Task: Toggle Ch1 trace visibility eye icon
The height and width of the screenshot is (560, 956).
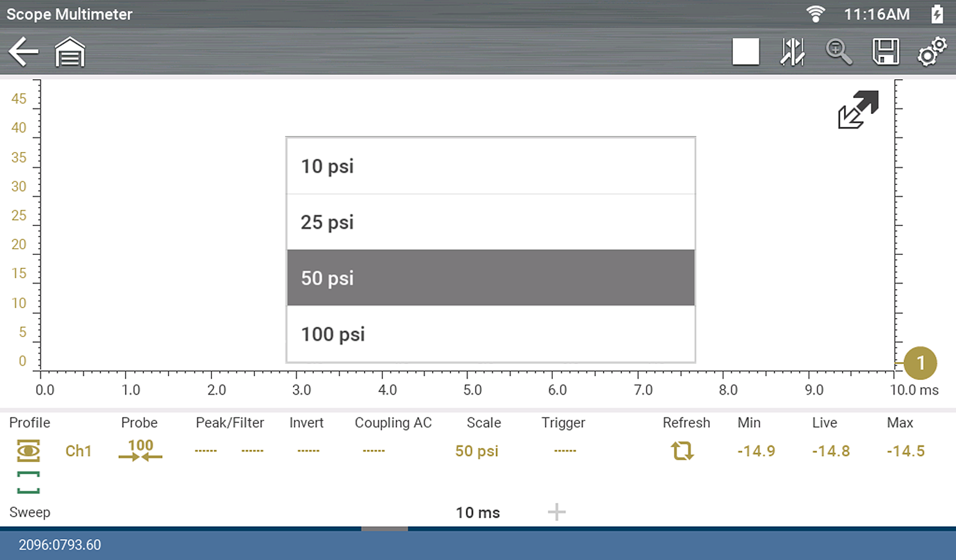Action: coord(28,451)
